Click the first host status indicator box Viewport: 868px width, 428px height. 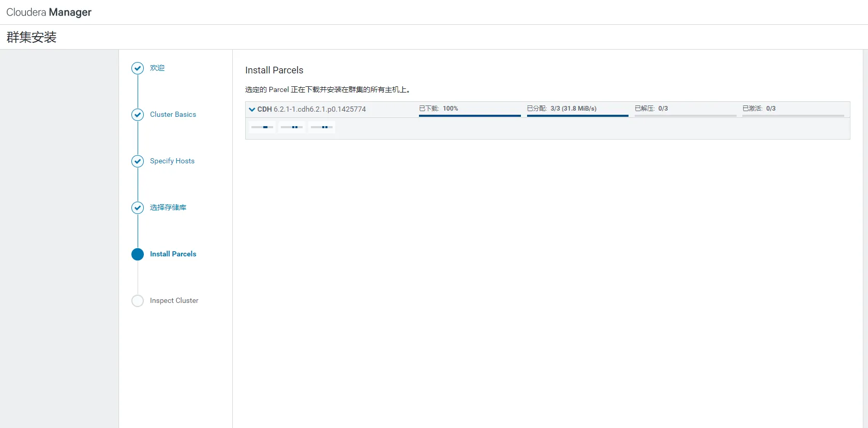262,127
